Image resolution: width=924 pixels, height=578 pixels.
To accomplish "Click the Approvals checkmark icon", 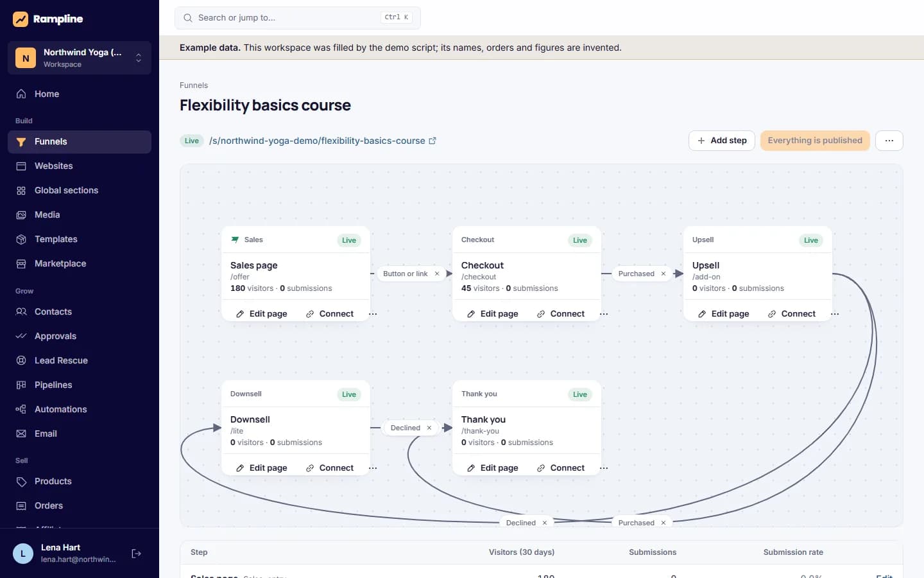I will (x=21, y=336).
